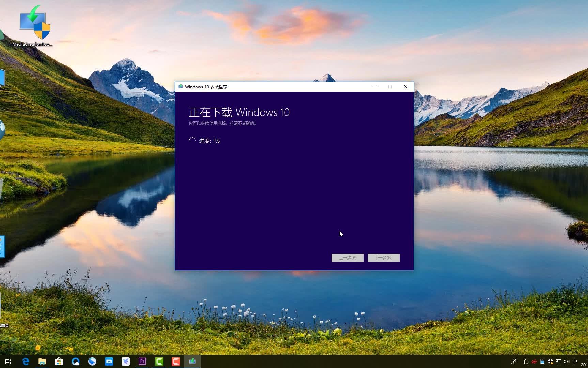This screenshot has height=368, width=588.
Task: Open Windows Security warning tray icon
Action: click(551, 362)
